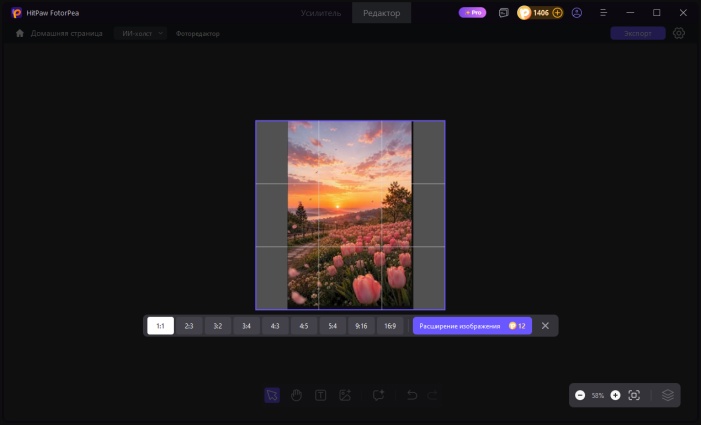Click the task list icon near Pro

(x=503, y=13)
